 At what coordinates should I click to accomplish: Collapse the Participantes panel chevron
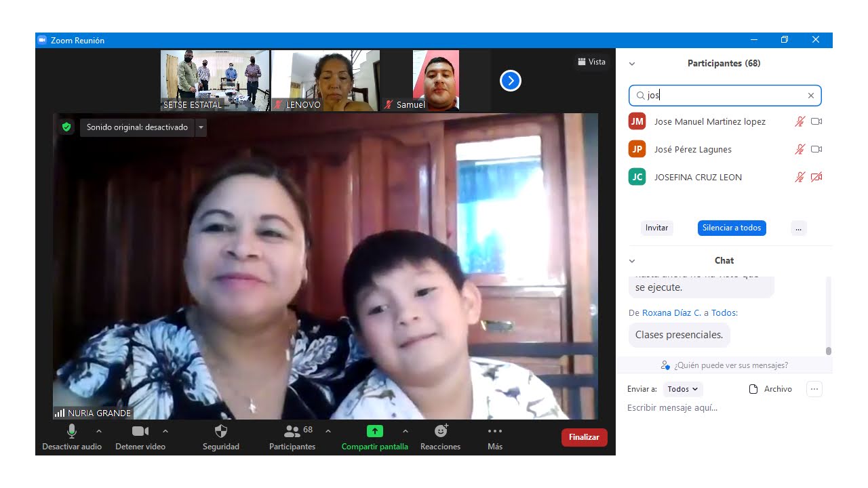click(632, 64)
